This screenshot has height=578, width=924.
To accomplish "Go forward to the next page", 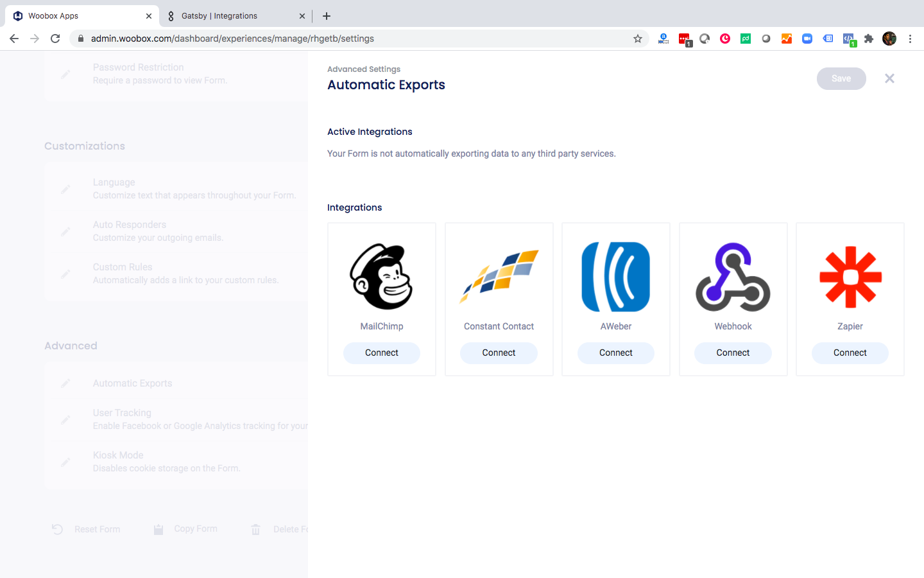I will pos(35,39).
